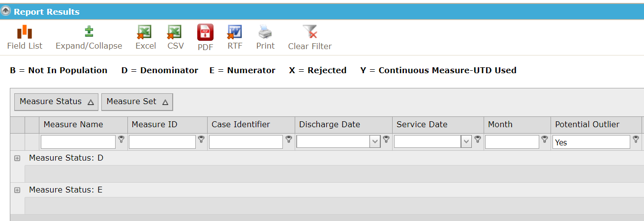This screenshot has width=644, height=221.
Task: Export report results as CSV
Action: point(175,38)
